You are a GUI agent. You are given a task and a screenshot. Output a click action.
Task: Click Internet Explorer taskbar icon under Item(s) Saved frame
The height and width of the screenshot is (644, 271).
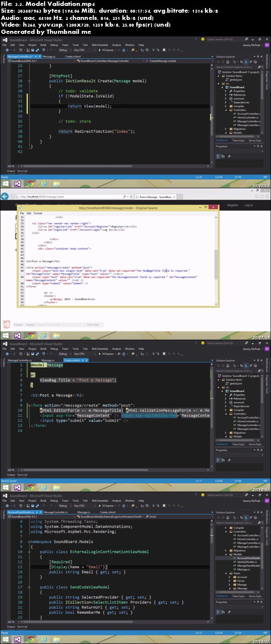point(43,487)
